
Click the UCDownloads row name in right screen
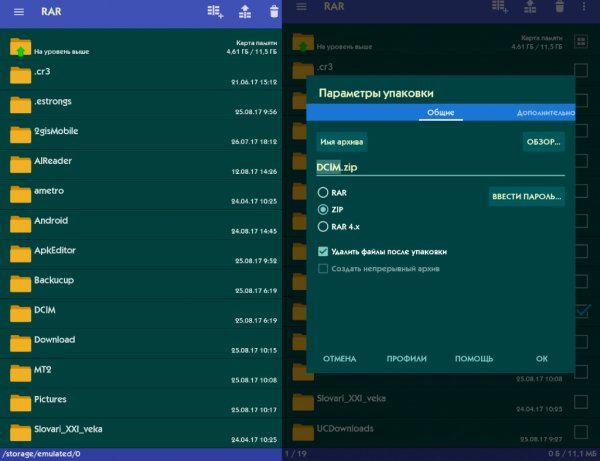click(x=345, y=428)
